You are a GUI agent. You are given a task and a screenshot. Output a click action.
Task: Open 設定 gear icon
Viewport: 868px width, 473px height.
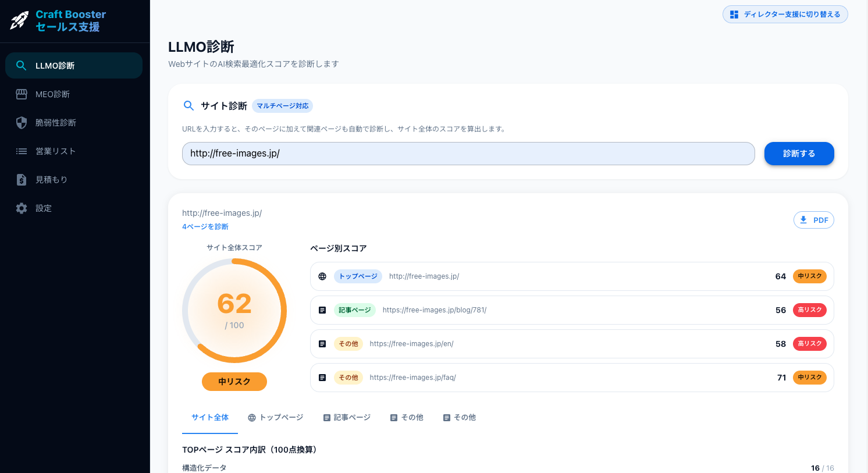(x=21, y=208)
